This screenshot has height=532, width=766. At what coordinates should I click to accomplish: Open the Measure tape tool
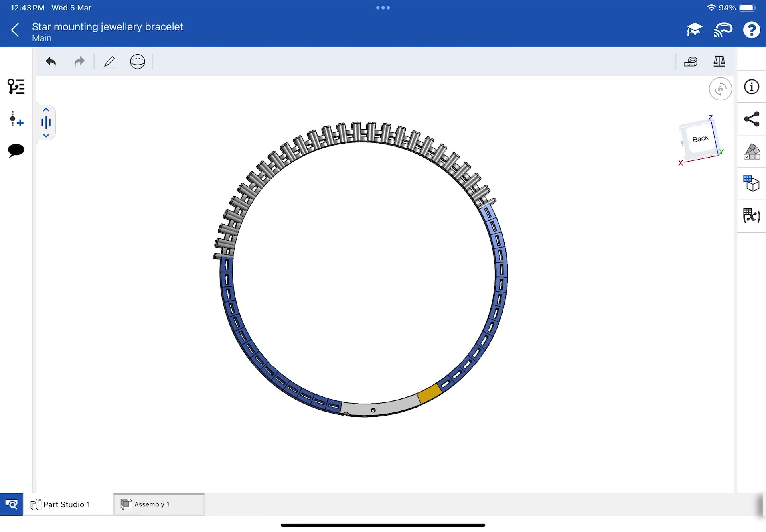click(x=691, y=62)
